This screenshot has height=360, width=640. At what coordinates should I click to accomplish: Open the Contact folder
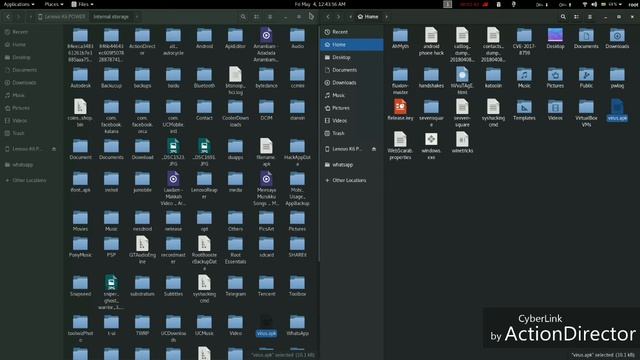[x=204, y=110]
